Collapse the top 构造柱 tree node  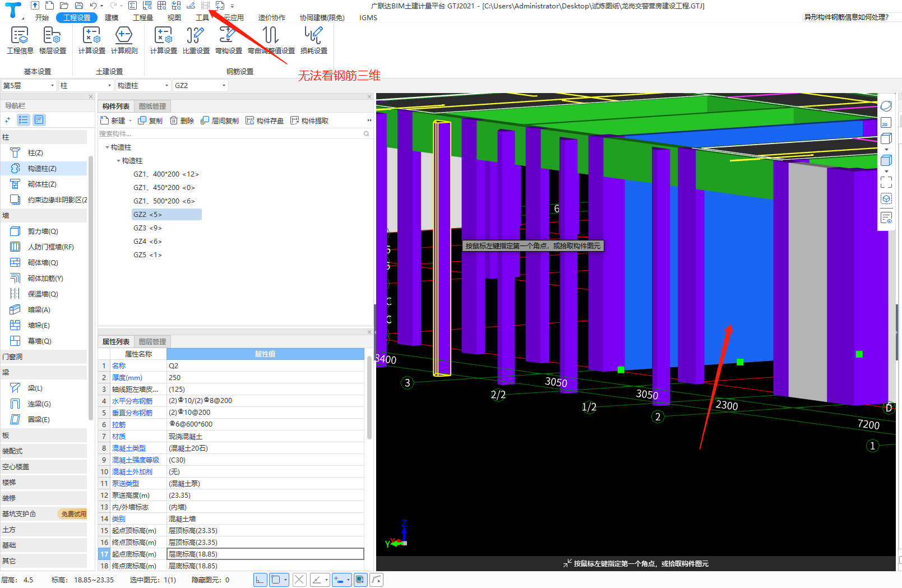107,147
